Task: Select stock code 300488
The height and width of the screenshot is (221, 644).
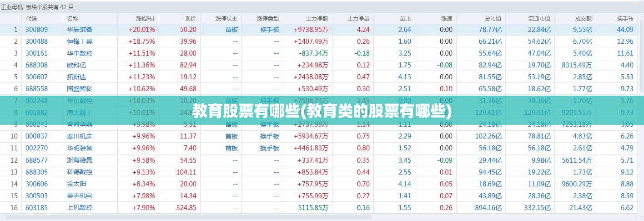Action: 36,41
